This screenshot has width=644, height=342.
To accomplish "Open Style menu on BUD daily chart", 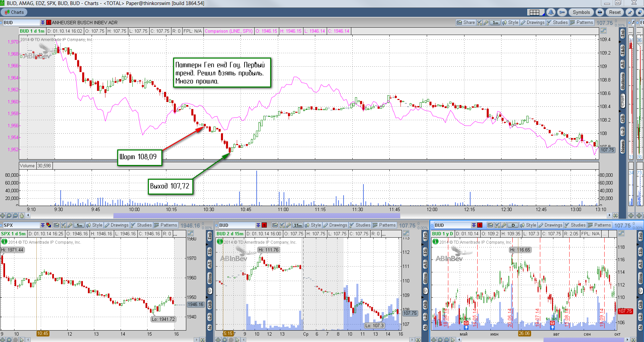I will pos(528,225).
